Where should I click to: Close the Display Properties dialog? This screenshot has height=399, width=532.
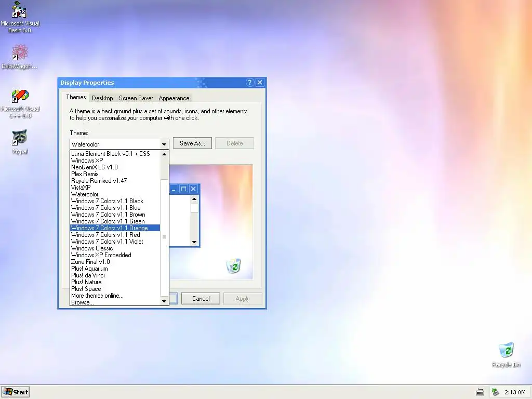tap(260, 83)
